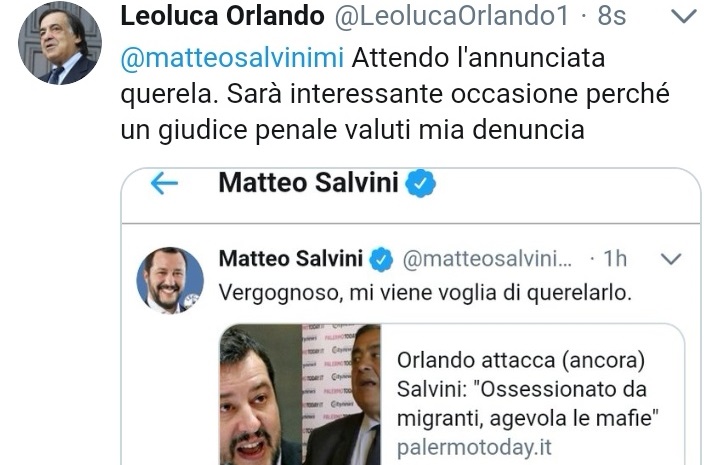Click the verified badge beside Salvini's tweet name

382,259
